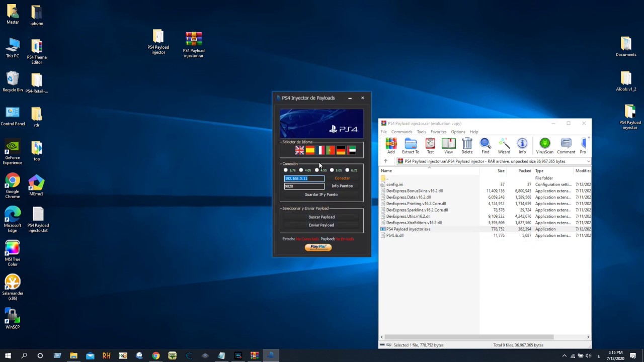The width and height of the screenshot is (644, 362).
Task: Select the WinSCP desktop icon
Action: 13,319
